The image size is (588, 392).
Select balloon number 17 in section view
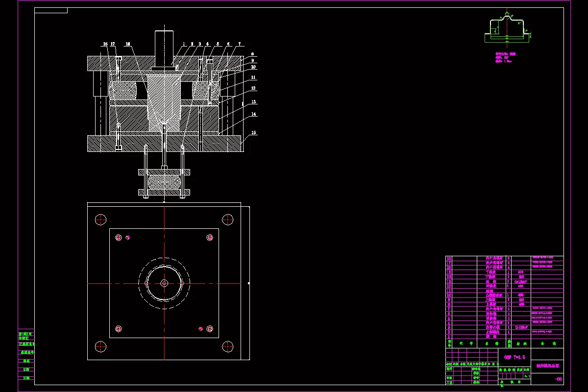point(113,44)
